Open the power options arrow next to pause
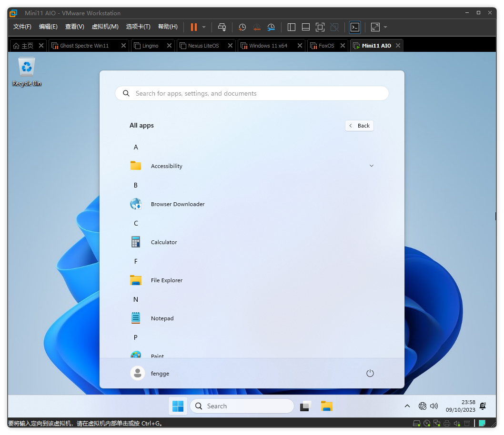Screen dimensions: 504x435 pos(204,27)
